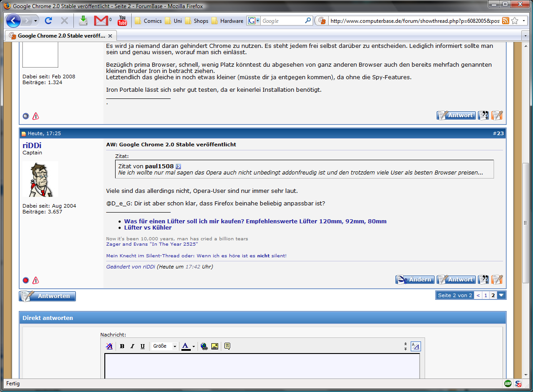Open the Gmail bookmark icon

[x=101, y=21]
